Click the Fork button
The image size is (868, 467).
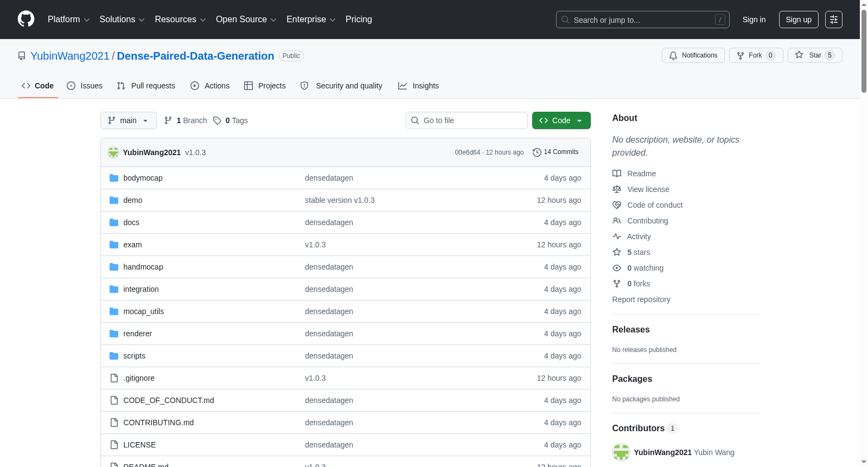click(756, 55)
